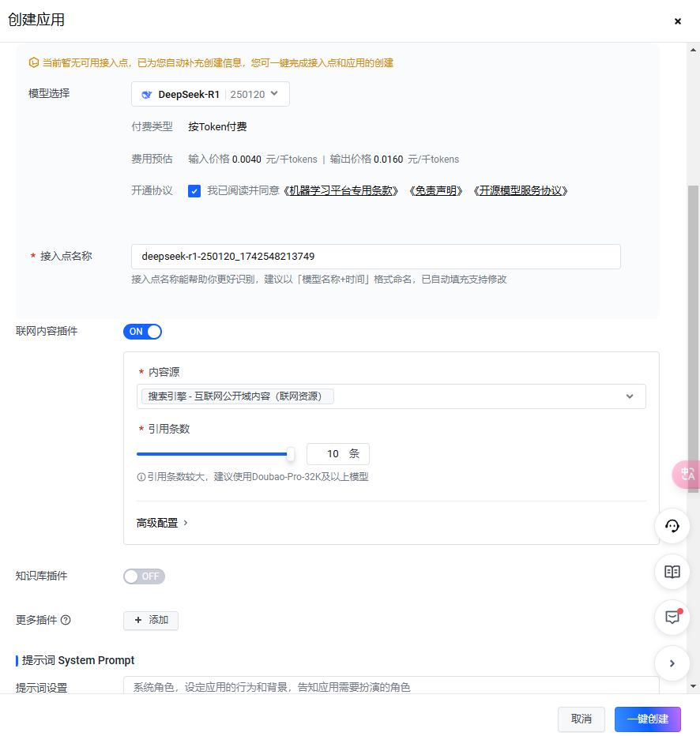The width and height of the screenshot is (700, 736).
Task: Open the 内容源 search engine dropdown
Action: click(391, 396)
